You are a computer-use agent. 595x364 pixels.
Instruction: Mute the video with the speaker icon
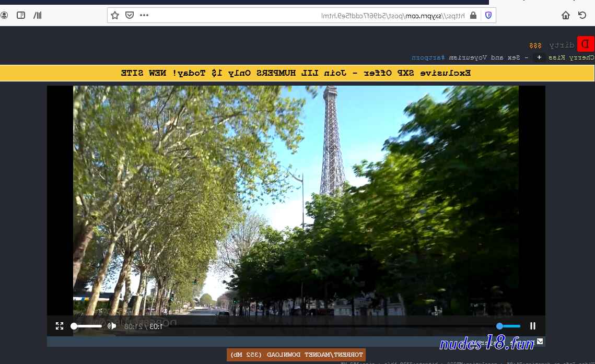tap(112, 326)
